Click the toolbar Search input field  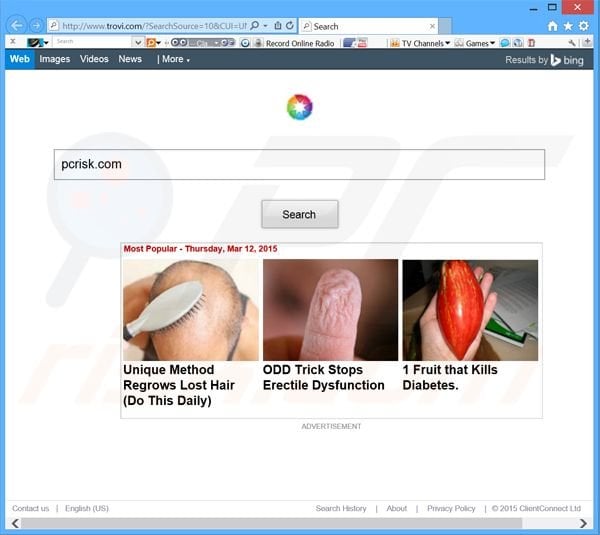pyautogui.click(x=94, y=42)
